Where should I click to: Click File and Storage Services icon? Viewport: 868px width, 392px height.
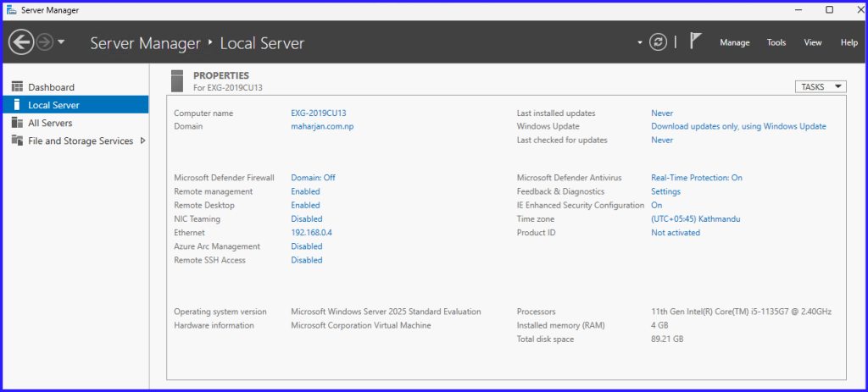pos(17,141)
